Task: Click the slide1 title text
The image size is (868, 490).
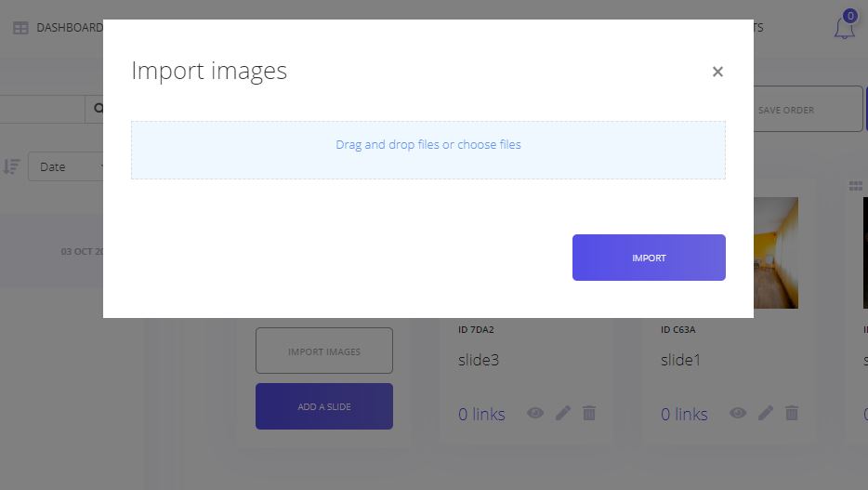Action: (680, 360)
